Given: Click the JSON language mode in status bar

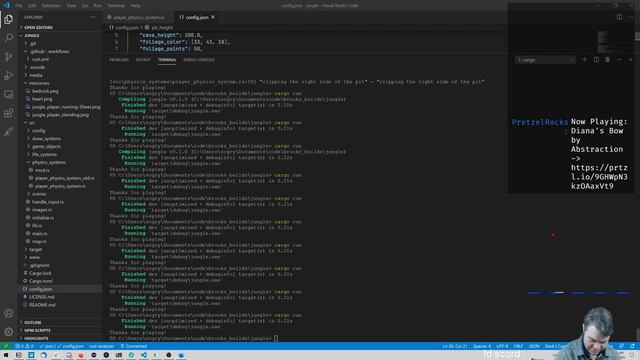Looking at the screenshot, I should coord(534,346).
